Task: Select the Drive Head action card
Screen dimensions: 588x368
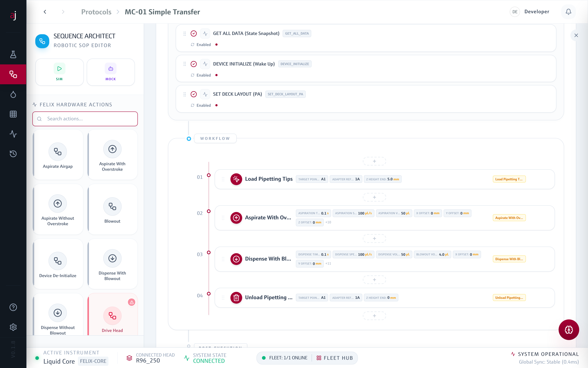Action: (x=112, y=314)
